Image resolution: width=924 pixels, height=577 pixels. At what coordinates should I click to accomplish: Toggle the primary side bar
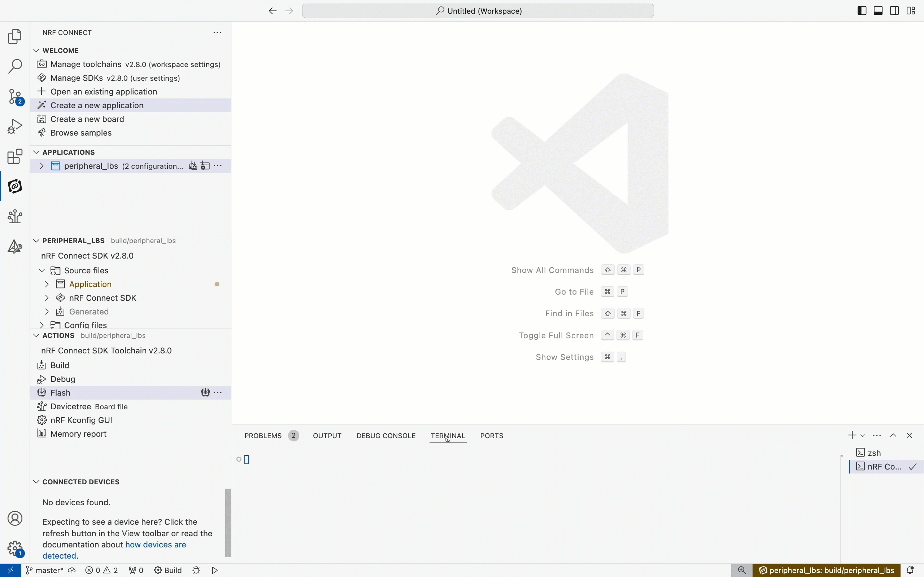tap(862, 11)
